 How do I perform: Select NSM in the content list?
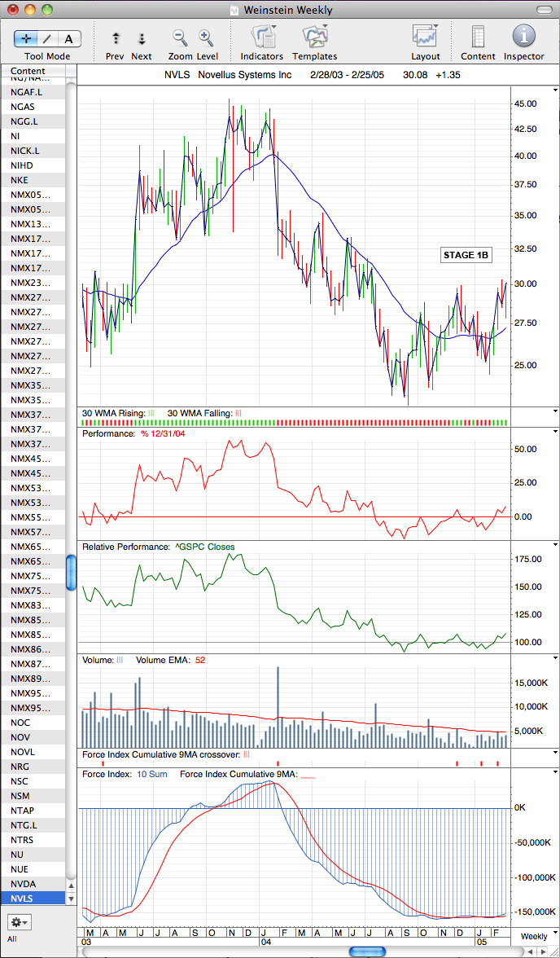point(33,795)
